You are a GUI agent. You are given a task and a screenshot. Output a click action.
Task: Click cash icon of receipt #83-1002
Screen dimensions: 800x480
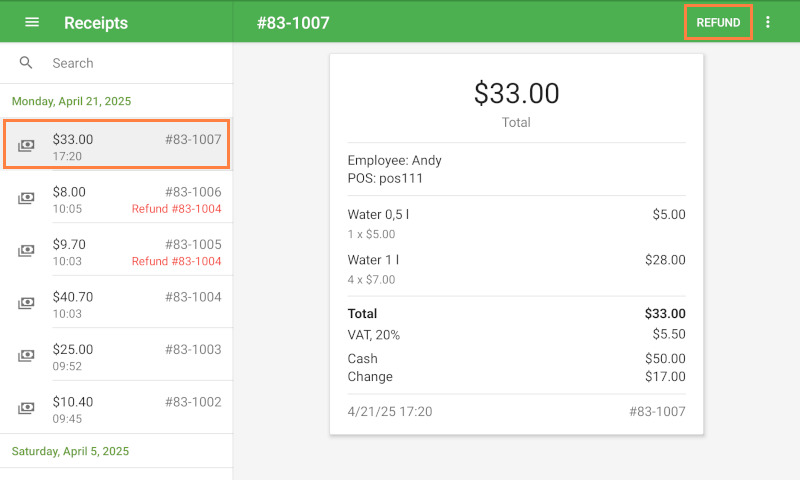tap(27, 408)
